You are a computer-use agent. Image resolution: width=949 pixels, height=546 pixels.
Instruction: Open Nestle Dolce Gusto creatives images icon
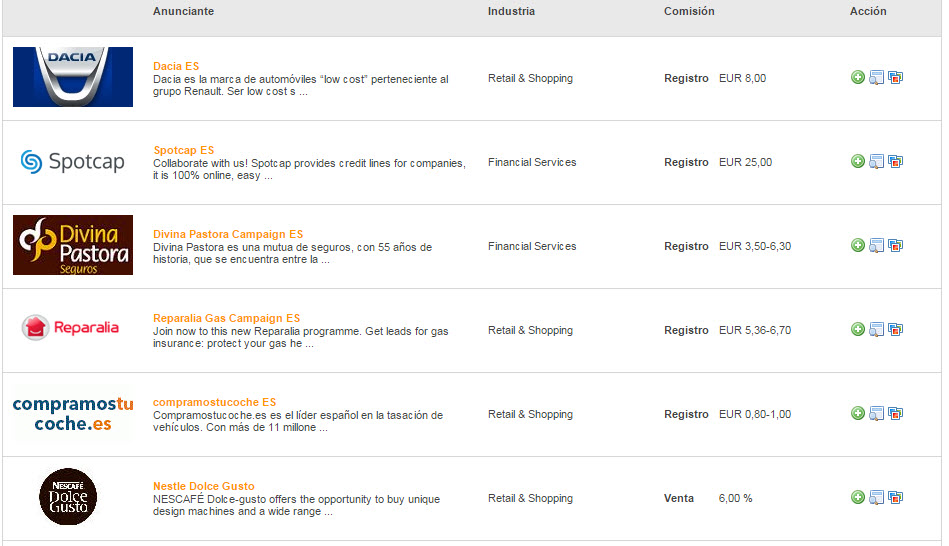tap(896, 497)
